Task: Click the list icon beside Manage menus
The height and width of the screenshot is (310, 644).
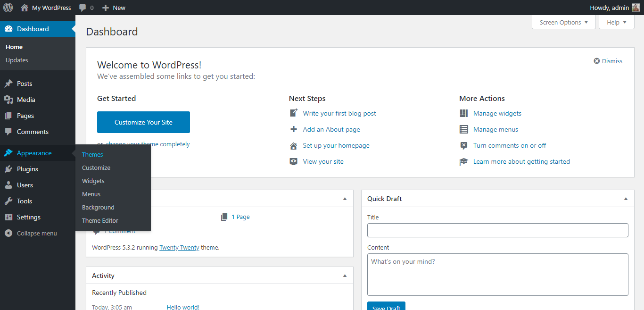Action: coord(464,129)
